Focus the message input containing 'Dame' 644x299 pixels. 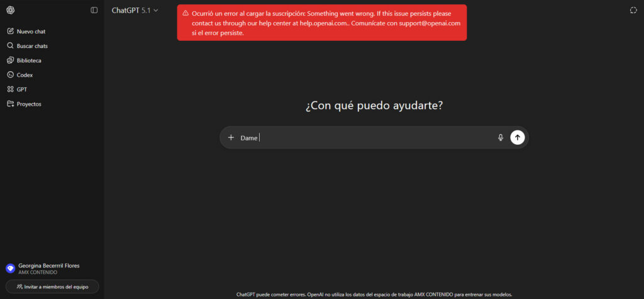(365, 138)
